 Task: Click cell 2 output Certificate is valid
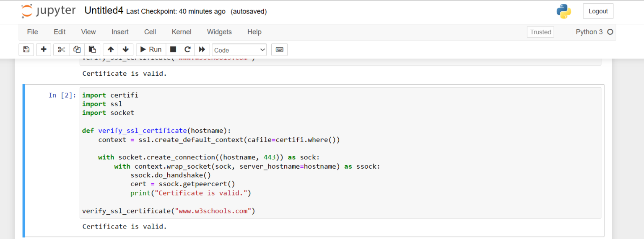click(x=125, y=226)
